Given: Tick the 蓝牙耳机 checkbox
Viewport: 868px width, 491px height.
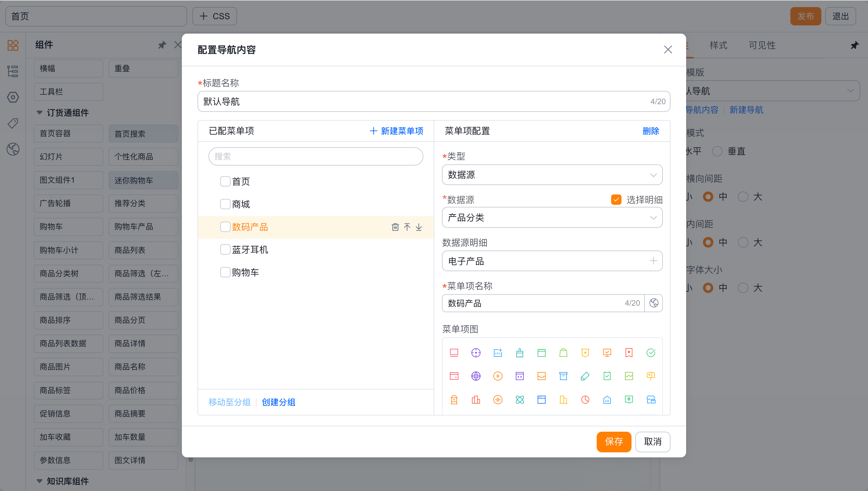Looking at the screenshot, I should coord(225,250).
